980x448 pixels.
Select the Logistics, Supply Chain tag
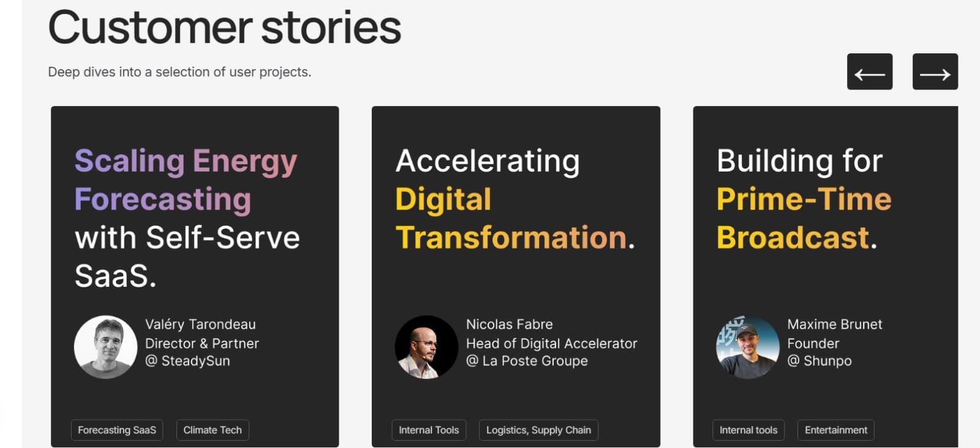[x=538, y=430]
